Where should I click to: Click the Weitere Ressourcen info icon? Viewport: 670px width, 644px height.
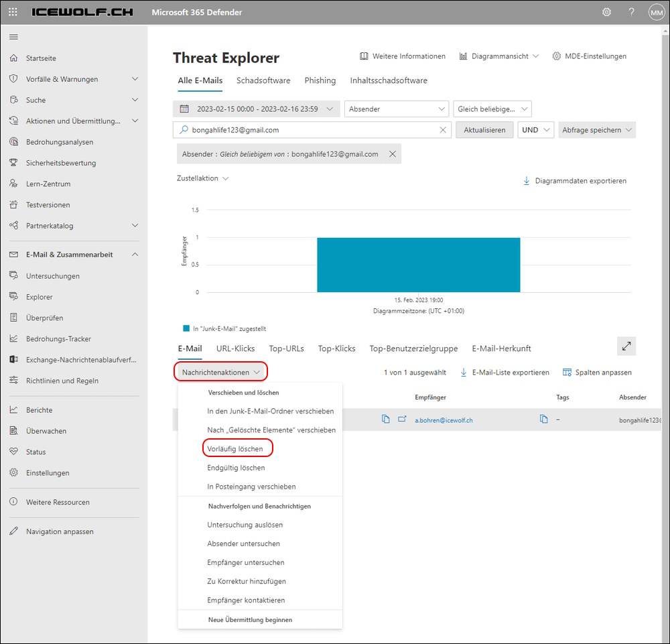tap(13, 502)
